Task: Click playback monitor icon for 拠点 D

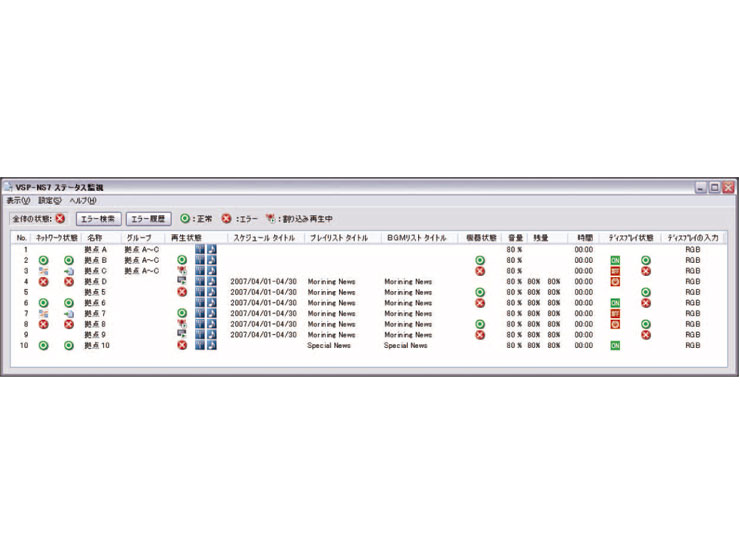Action: [182, 282]
